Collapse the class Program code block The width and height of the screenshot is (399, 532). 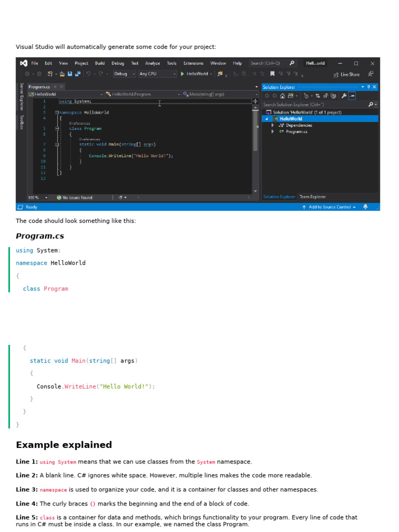click(x=57, y=129)
